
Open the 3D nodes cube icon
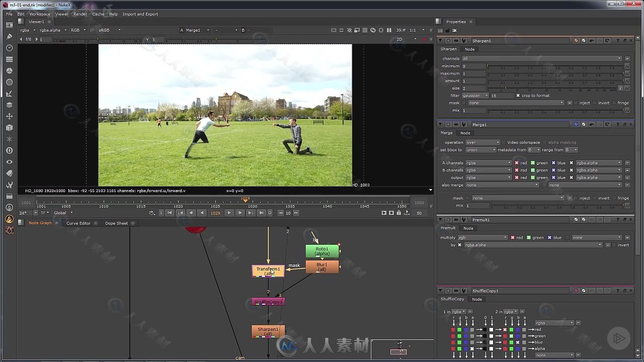(9, 128)
